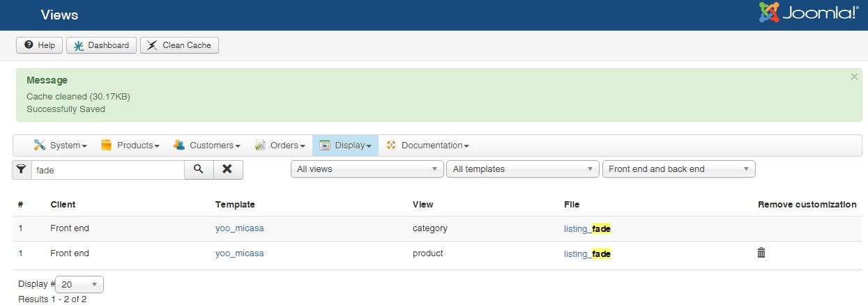Open Front end and back end dropdown
This screenshot has width=868, height=305.
coord(678,169)
